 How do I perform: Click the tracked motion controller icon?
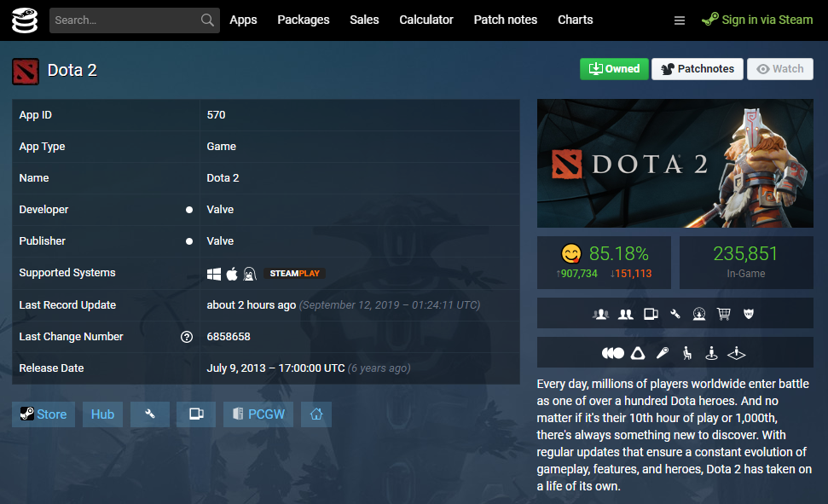[663, 353]
